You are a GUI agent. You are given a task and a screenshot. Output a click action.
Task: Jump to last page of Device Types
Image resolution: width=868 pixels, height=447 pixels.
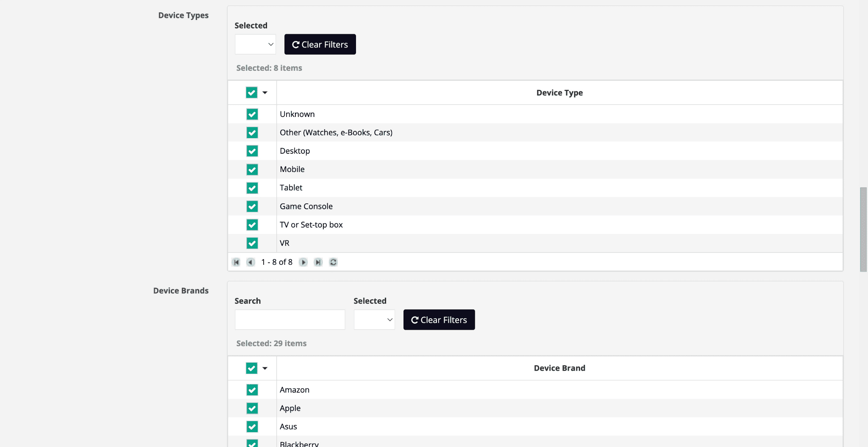[318, 262]
